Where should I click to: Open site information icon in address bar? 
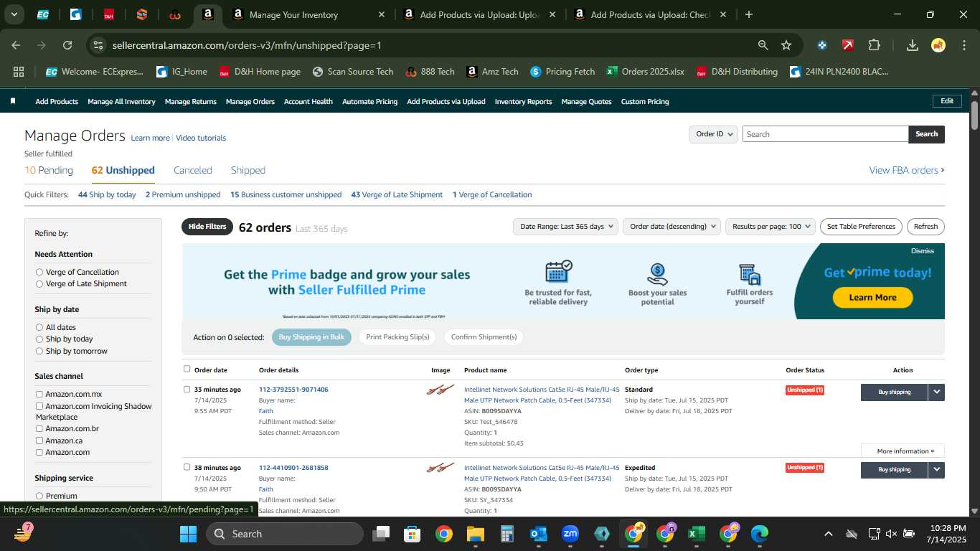(x=98, y=45)
